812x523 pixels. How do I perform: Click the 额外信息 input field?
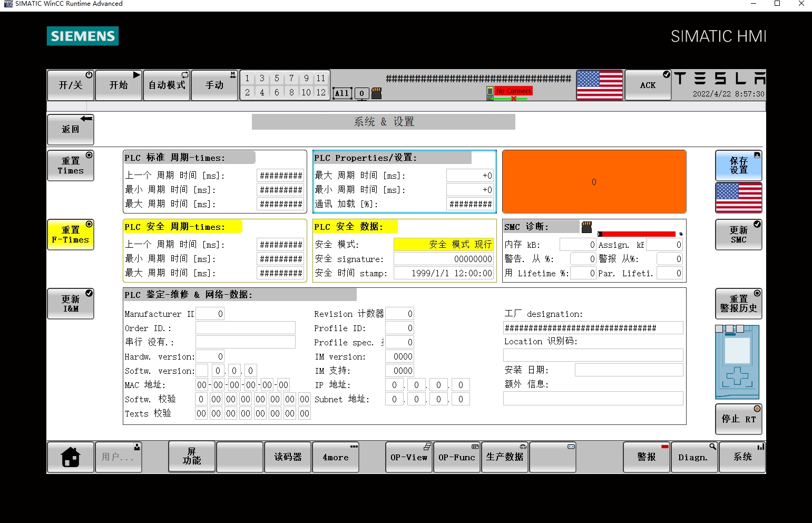(593, 399)
